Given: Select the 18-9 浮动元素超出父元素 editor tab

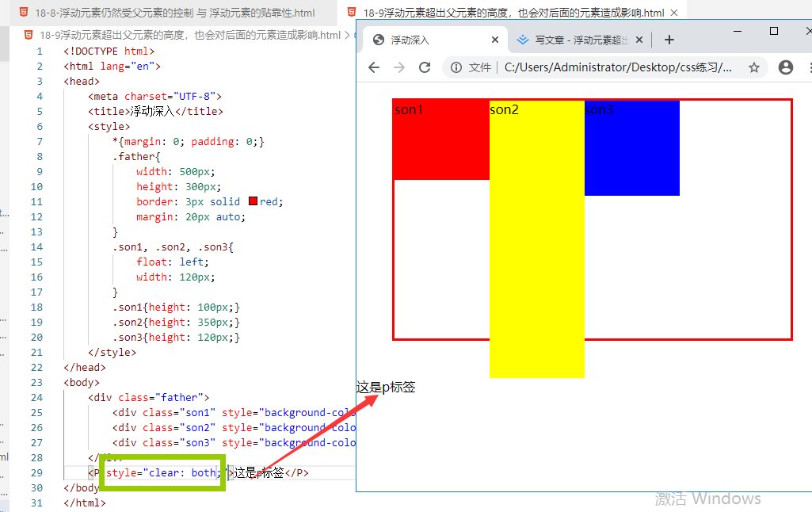Looking at the screenshot, I should coord(513,13).
